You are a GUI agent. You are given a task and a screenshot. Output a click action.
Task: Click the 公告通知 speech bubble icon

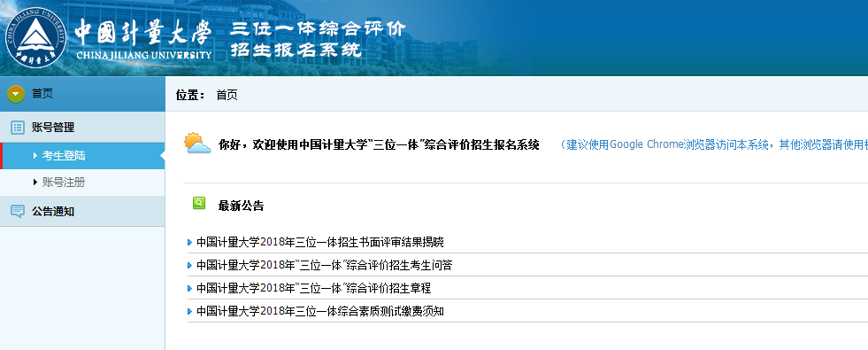(18, 212)
